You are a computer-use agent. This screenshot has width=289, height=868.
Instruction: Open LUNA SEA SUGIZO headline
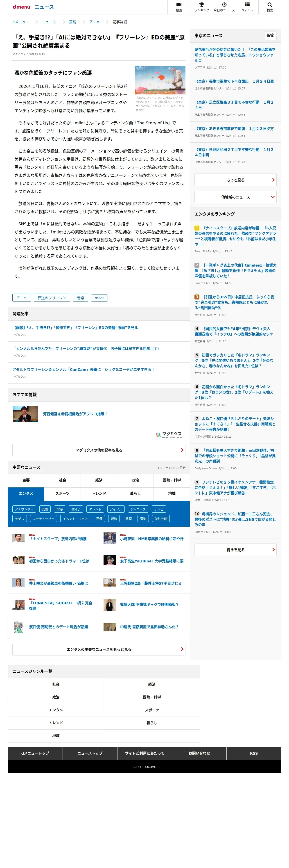(61, 605)
